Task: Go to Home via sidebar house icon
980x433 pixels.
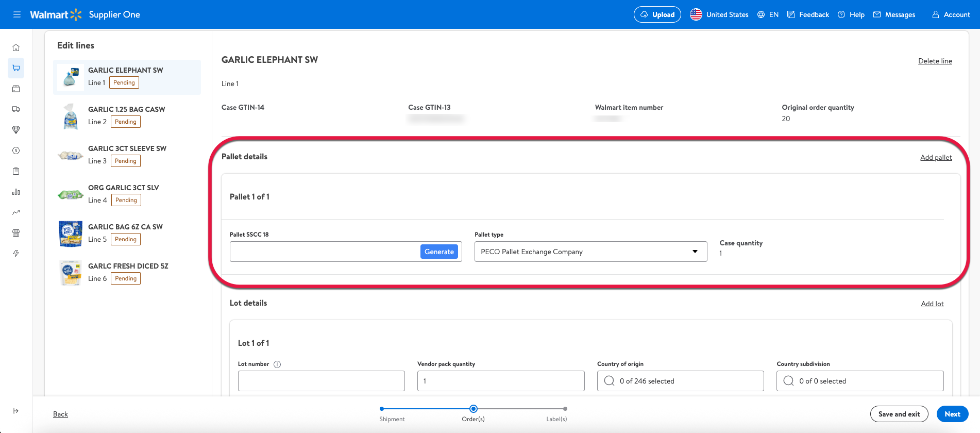Action: [x=16, y=47]
